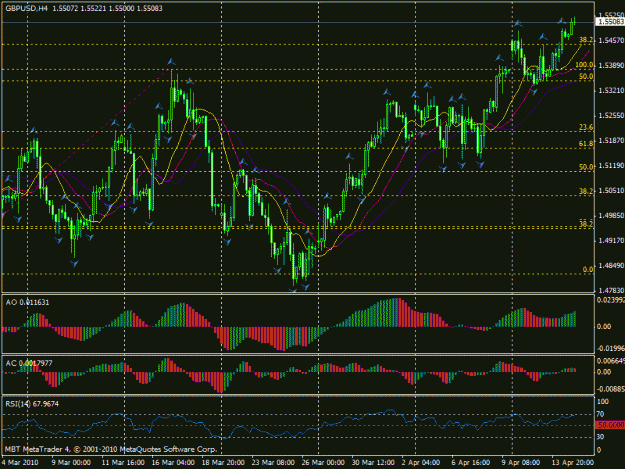The height and width of the screenshot is (469, 625).
Task: Select the 1.48490 price axis value
Action: 611,266
